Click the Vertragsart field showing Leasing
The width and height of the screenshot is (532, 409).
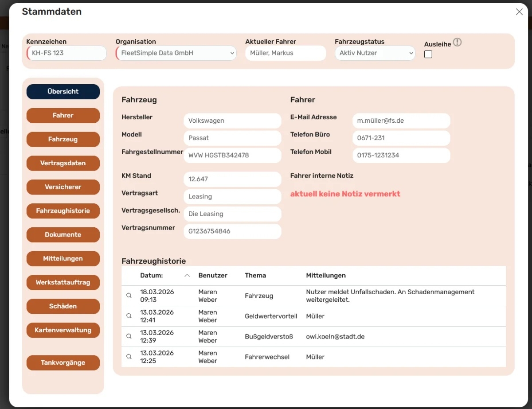(232, 196)
